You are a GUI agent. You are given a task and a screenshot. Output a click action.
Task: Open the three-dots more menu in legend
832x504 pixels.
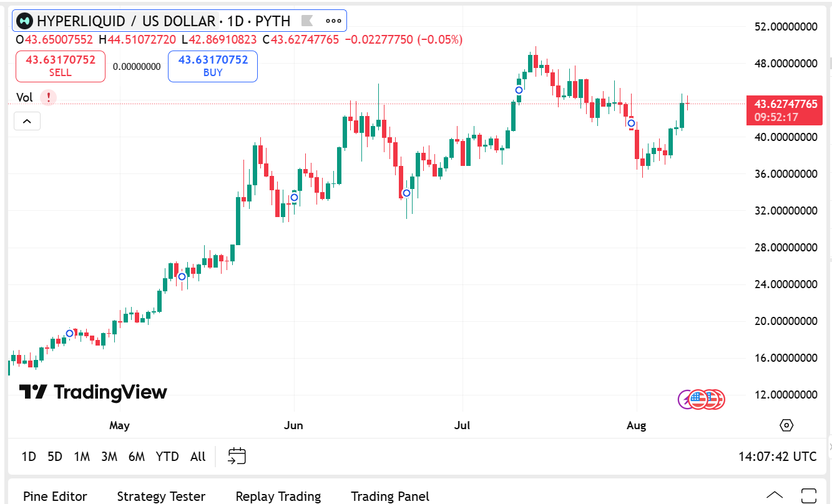pyautogui.click(x=333, y=21)
